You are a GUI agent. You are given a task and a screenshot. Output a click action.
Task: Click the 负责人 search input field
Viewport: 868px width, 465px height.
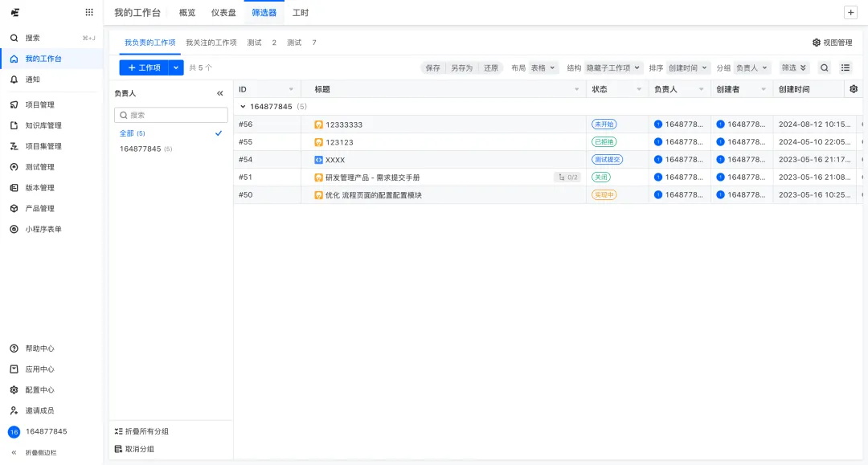pyautogui.click(x=170, y=115)
